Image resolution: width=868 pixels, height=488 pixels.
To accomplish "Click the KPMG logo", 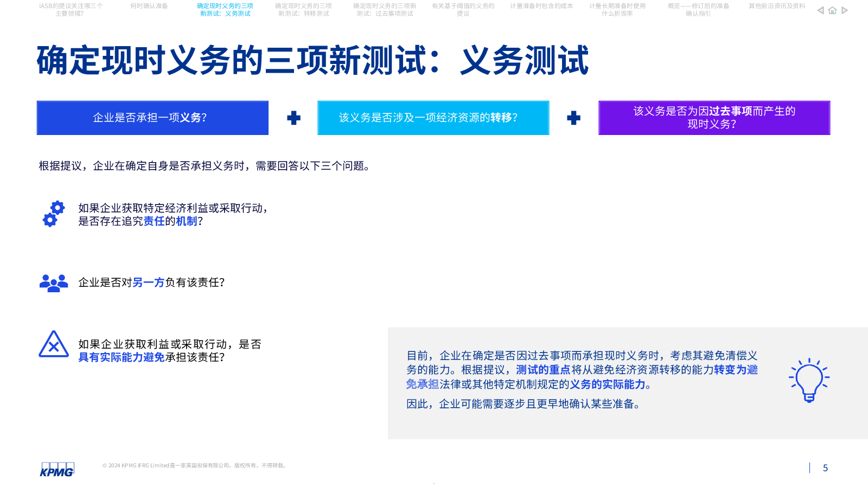I will [57, 470].
